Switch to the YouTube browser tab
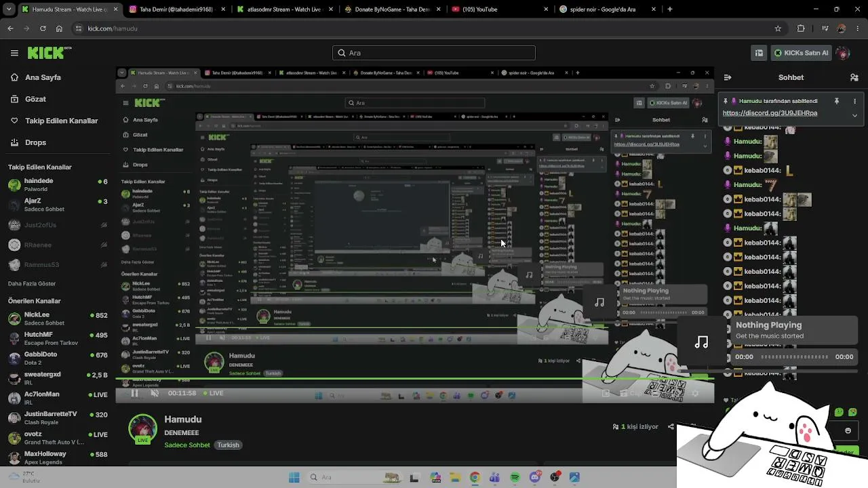The image size is (868, 488). (499, 9)
